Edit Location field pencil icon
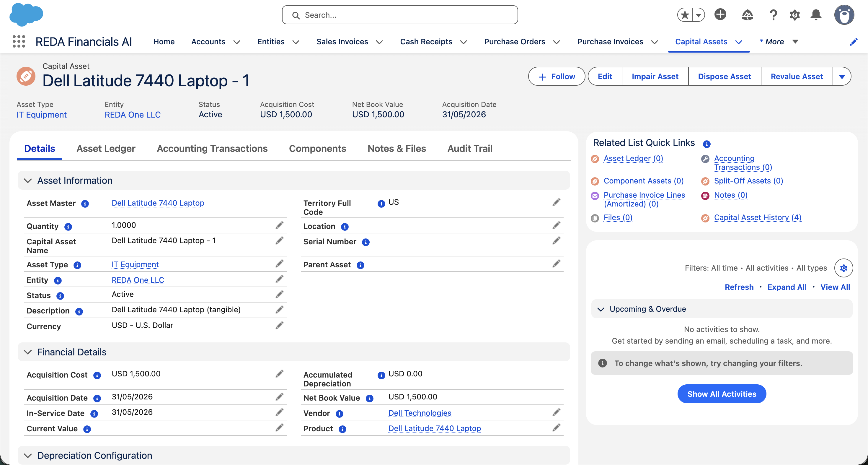The width and height of the screenshot is (868, 465). [x=556, y=225]
